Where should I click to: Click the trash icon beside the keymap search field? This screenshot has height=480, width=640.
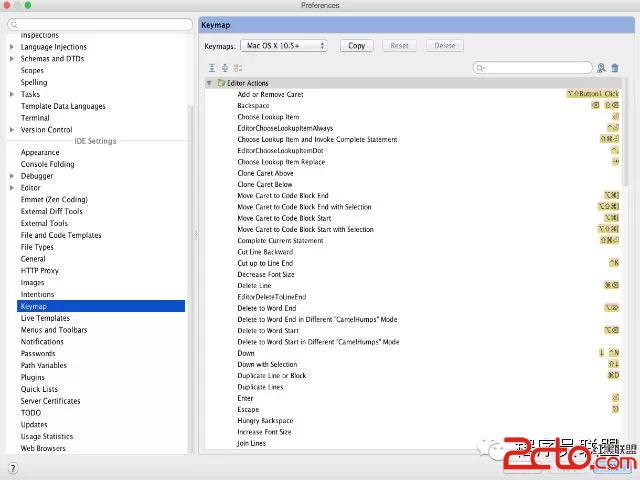(615, 68)
